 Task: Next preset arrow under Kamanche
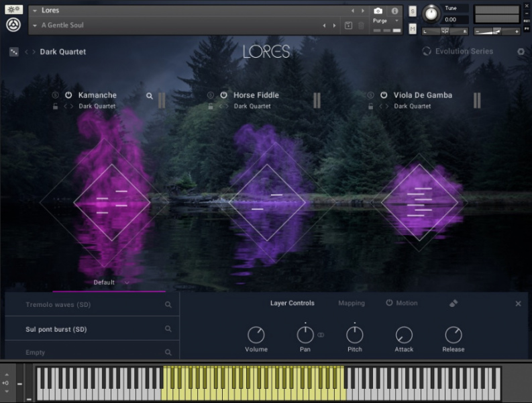(x=72, y=106)
